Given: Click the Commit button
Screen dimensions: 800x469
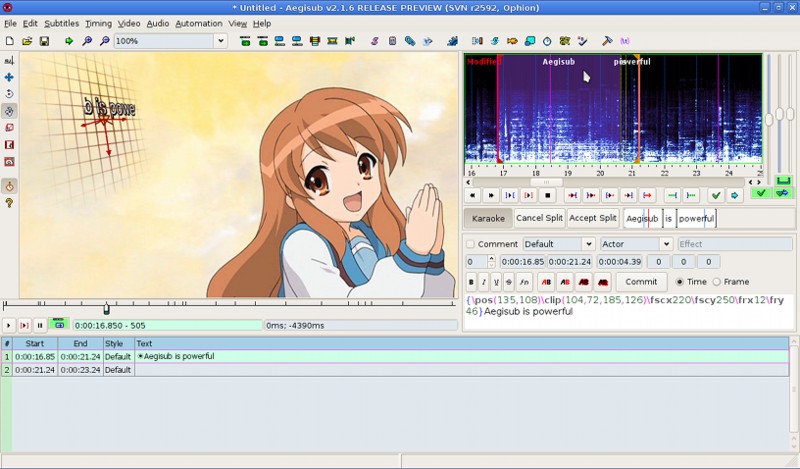Looking at the screenshot, I should click(x=641, y=282).
